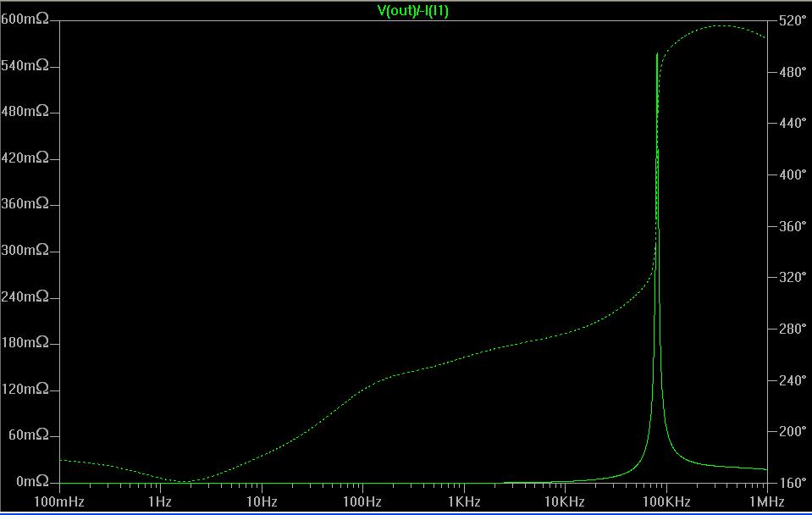The height and width of the screenshot is (515, 812).
Task: Click the 0mΩ left axis label
Action: (32, 481)
